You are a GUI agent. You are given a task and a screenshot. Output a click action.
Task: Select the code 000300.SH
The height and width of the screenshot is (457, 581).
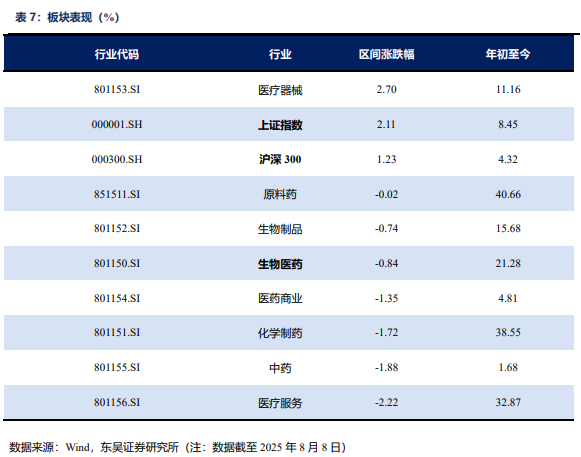tap(117, 159)
